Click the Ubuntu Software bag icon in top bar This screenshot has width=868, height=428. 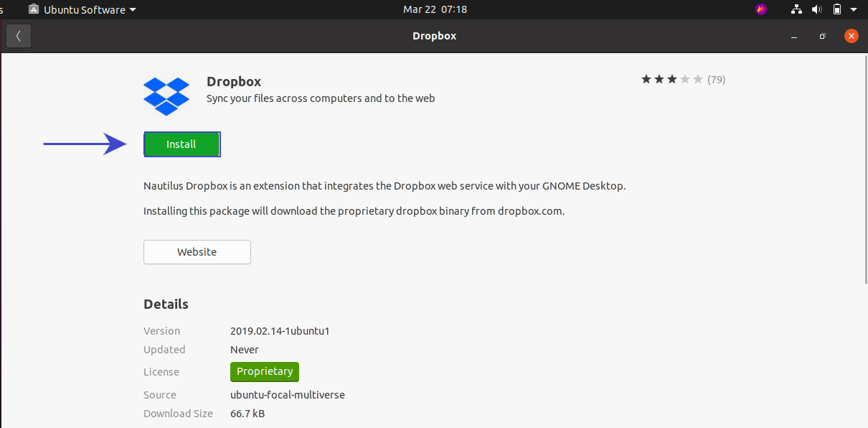tap(34, 9)
